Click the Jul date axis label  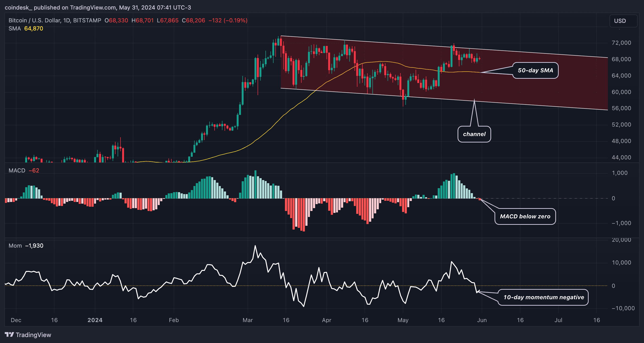click(558, 320)
